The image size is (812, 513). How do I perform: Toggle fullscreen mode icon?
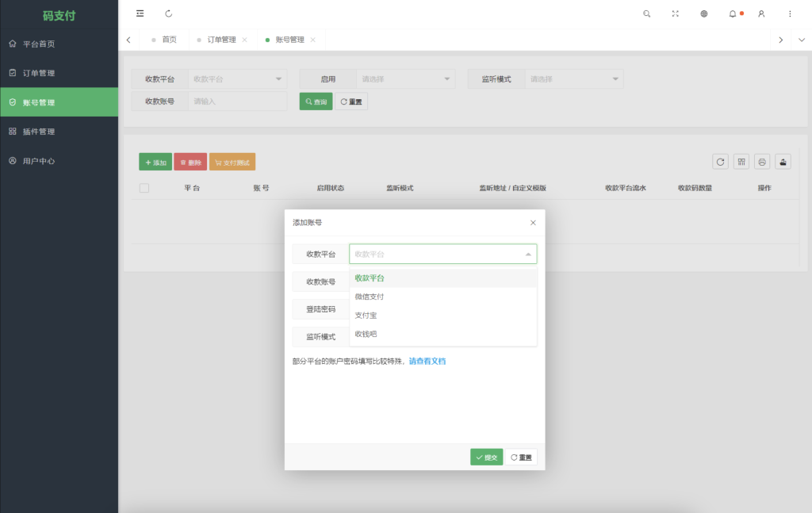coord(676,13)
